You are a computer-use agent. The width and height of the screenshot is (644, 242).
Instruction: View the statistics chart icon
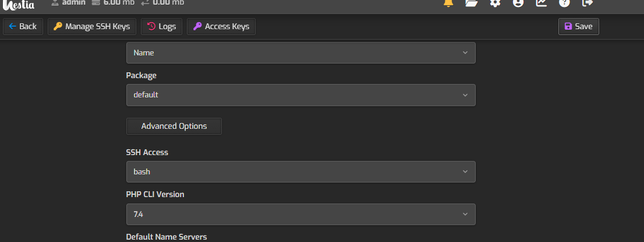pos(541,3)
